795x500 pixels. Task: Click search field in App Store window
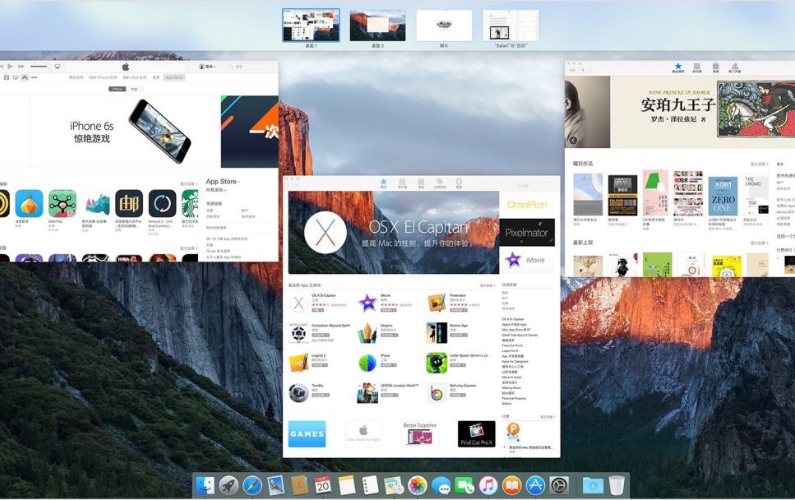tap(535, 186)
